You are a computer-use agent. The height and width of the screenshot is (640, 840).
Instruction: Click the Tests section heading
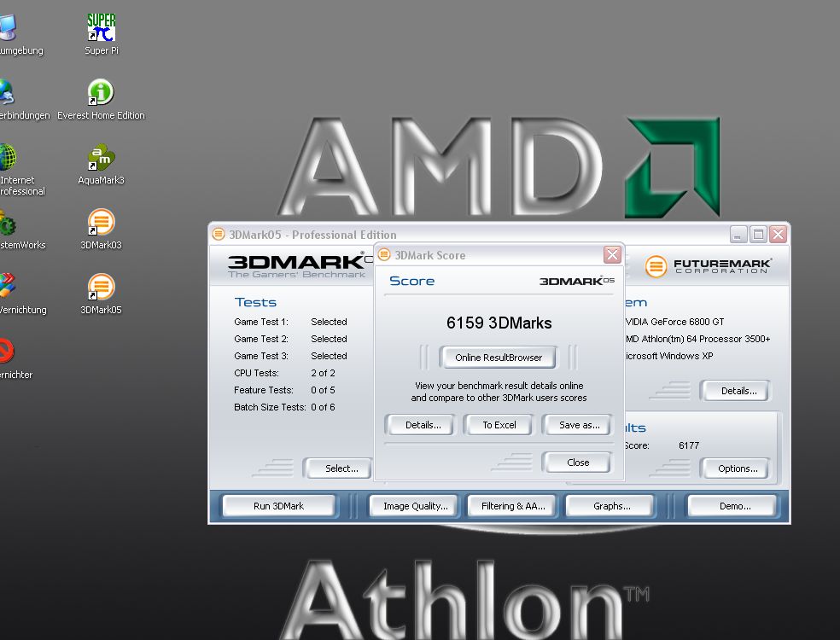(x=255, y=303)
